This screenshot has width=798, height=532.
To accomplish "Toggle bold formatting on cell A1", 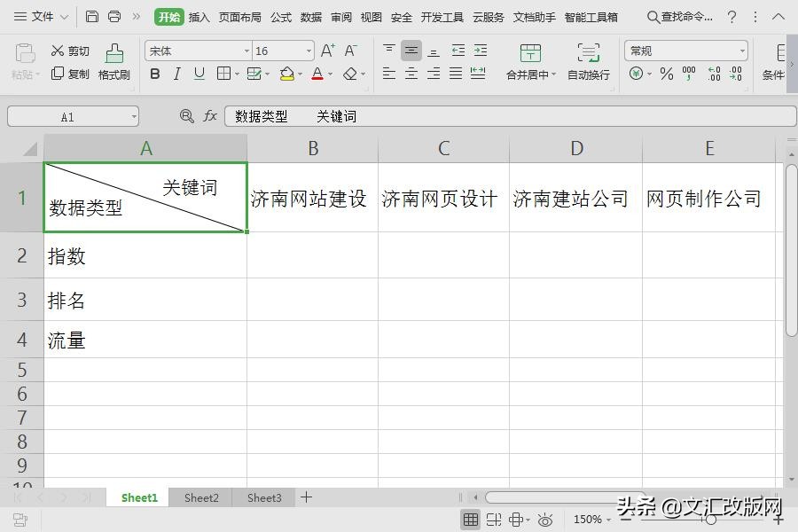I will pos(154,74).
